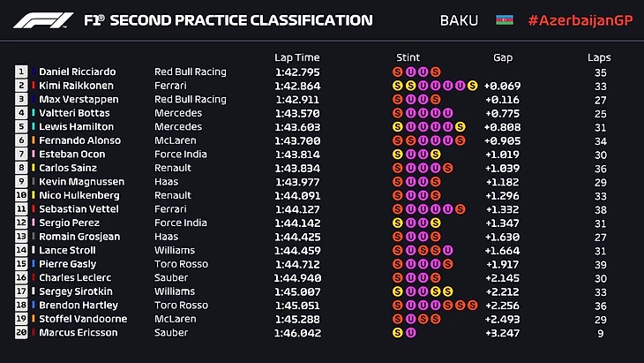Click last tyre icon in Raikkonen's stint
644x363 pixels.
point(473,86)
